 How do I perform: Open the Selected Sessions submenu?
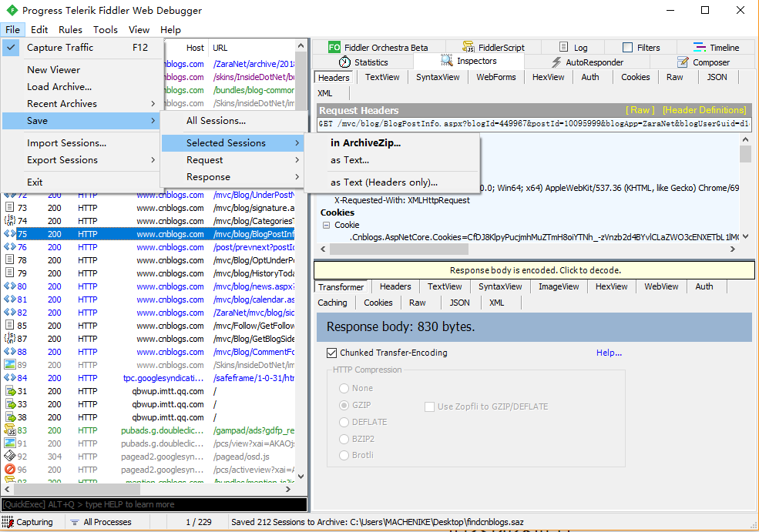point(233,142)
